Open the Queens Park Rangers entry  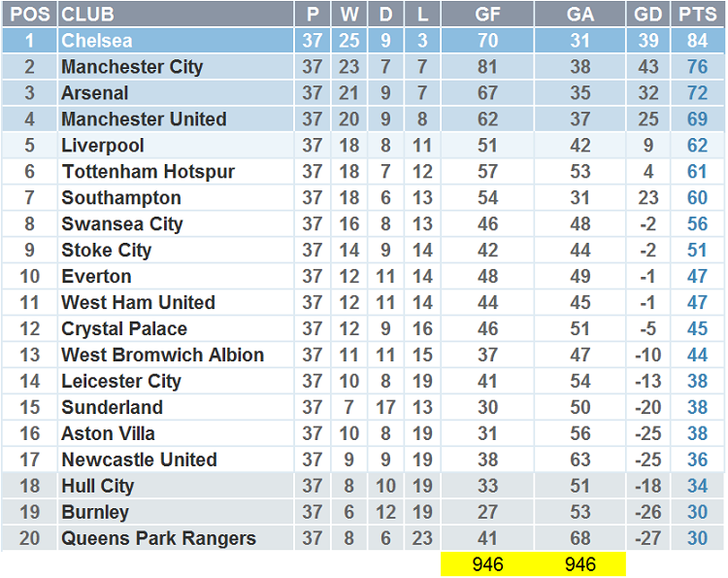(158, 538)
